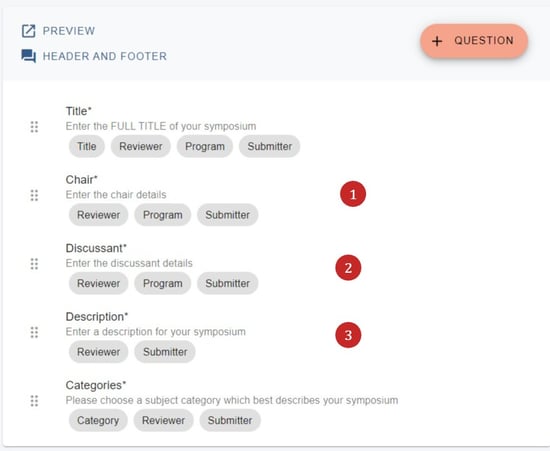Click the Submitter chip under Discussant
Image resolution: width=550 pixels, height=451 pixels.
[228, 283]
